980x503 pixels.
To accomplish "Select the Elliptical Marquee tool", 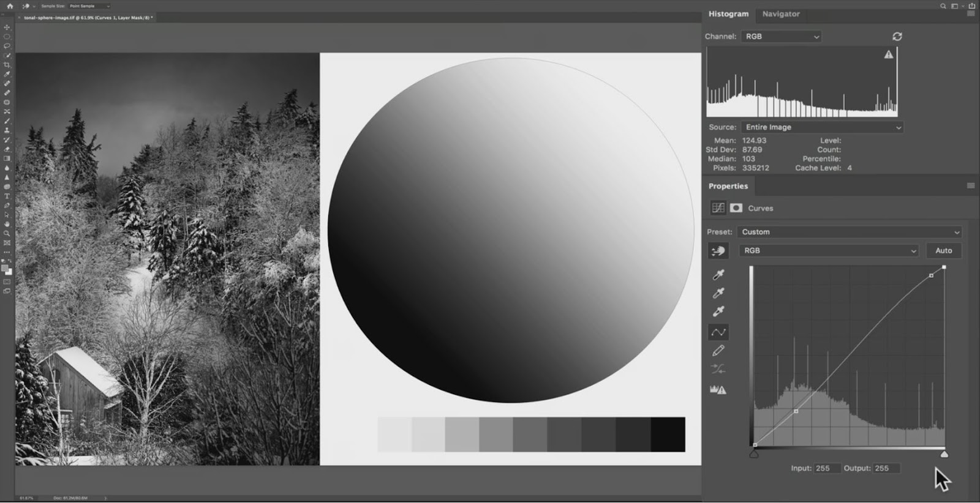I will click(7, 37).
